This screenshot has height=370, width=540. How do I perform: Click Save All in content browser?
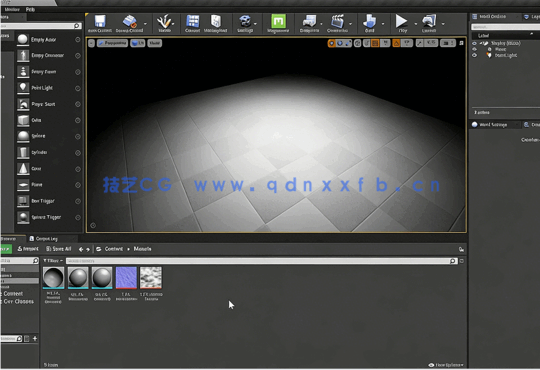pos(59,249)
